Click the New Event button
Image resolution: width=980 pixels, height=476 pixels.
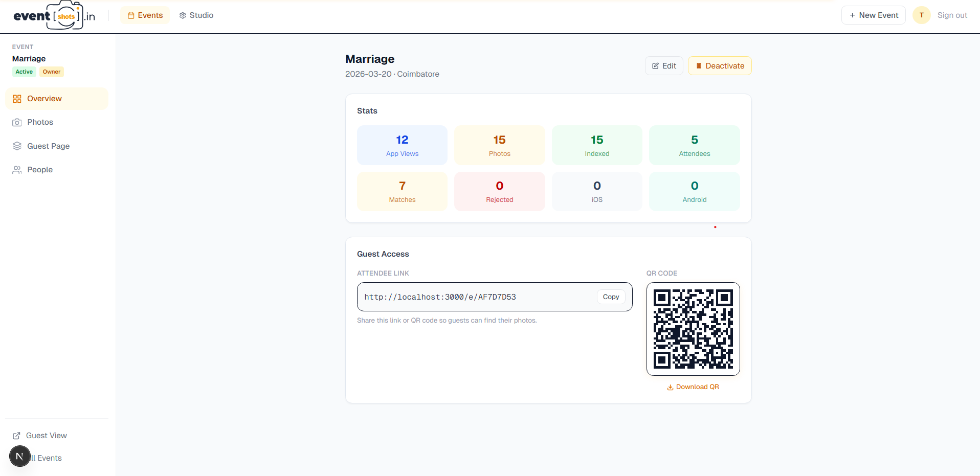click(873, 15)
